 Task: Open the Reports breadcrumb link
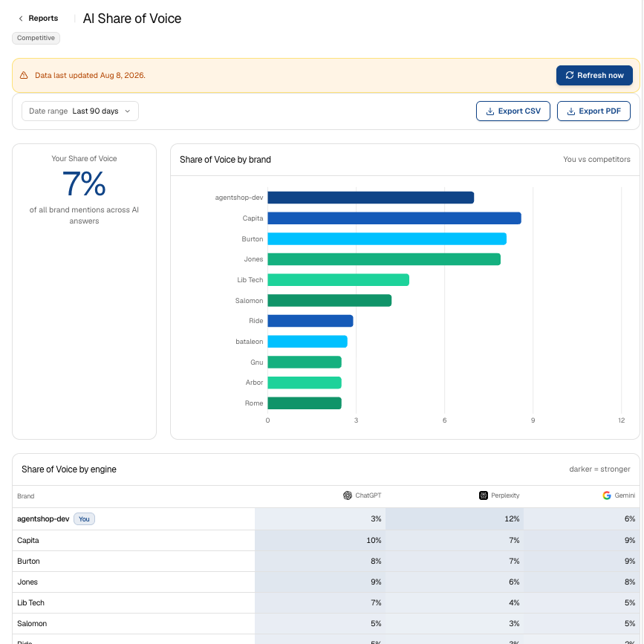(x=43, y=19)
